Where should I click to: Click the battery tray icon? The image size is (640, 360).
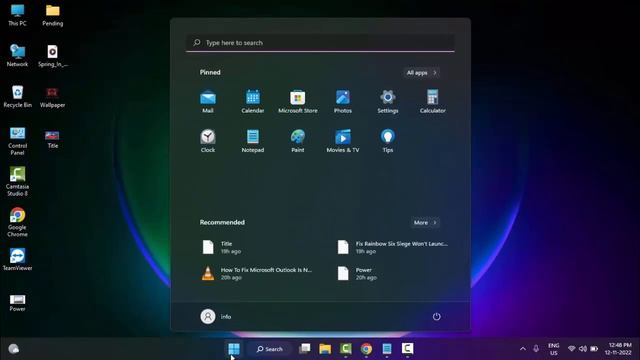[594, 349]
